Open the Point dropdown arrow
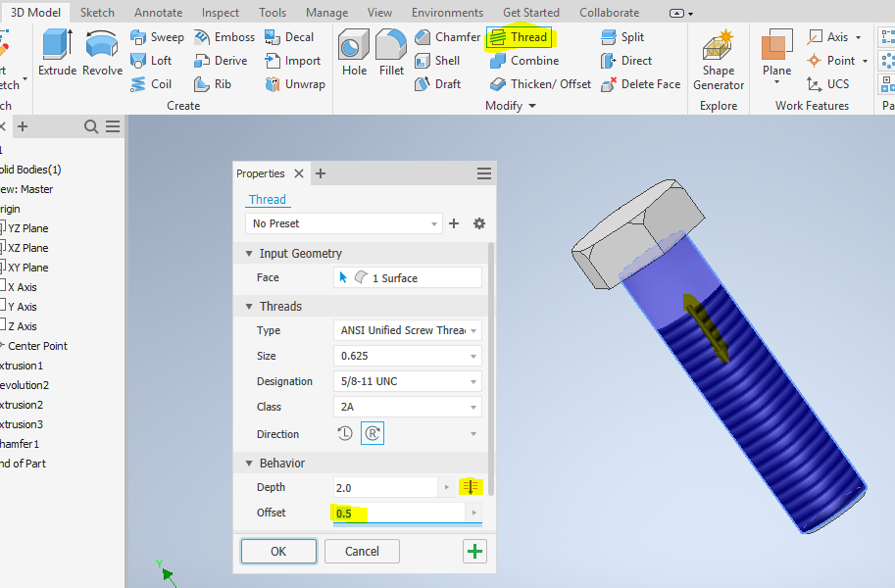The height and width of the screenshot is (588, 895). point(865,61)
